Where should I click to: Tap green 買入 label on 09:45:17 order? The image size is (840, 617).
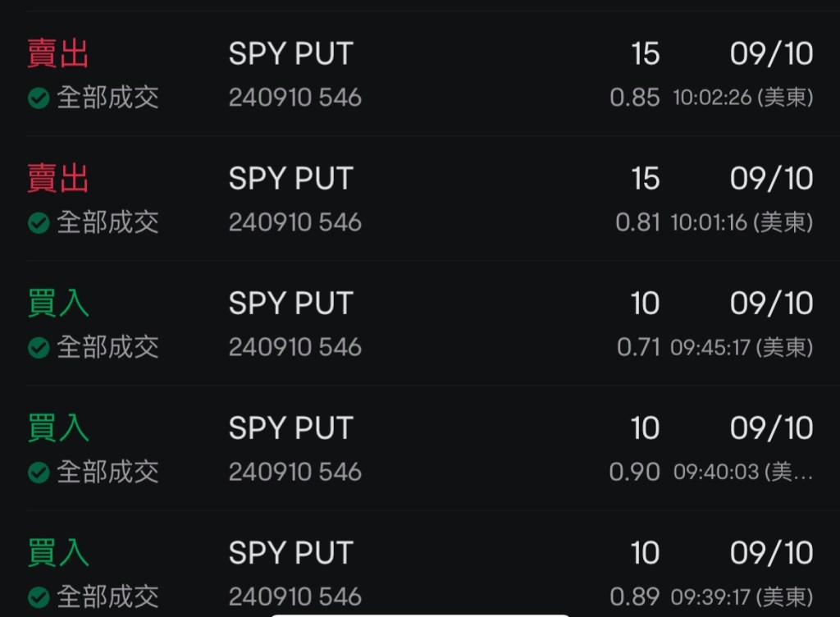click(x=58, y=304)
